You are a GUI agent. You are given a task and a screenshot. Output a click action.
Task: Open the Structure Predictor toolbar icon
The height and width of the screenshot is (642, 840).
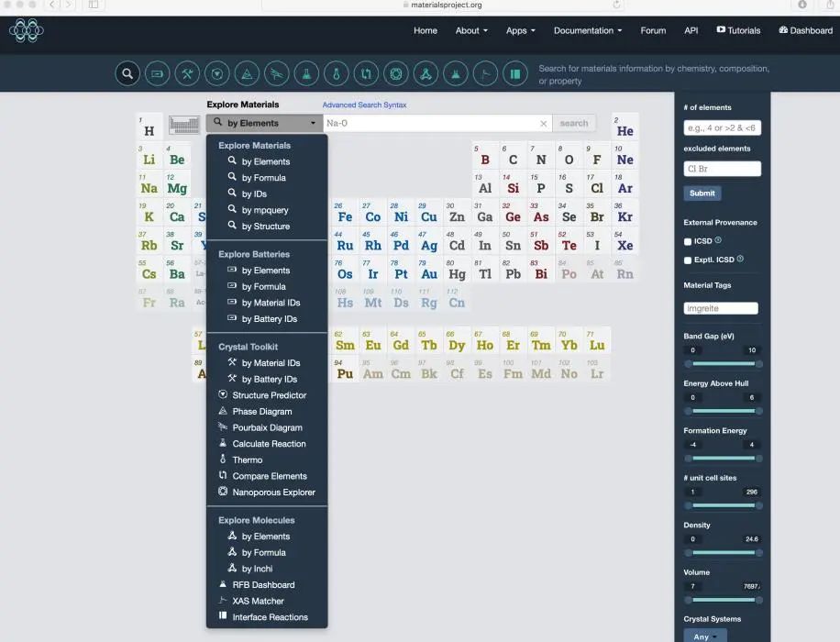(217, 74)
